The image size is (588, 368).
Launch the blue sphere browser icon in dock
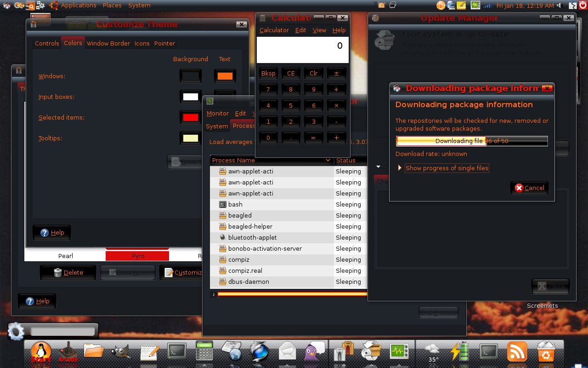260,352
